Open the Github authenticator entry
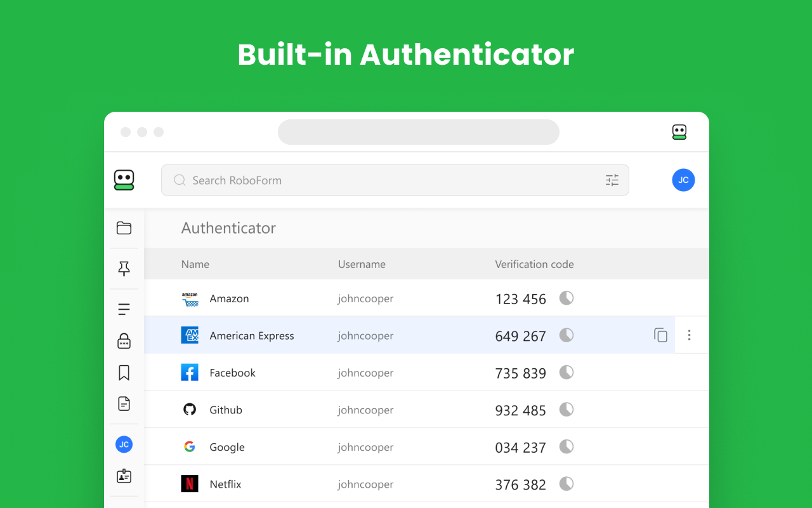Screen dimensions: 812x508 coord(226,410)
